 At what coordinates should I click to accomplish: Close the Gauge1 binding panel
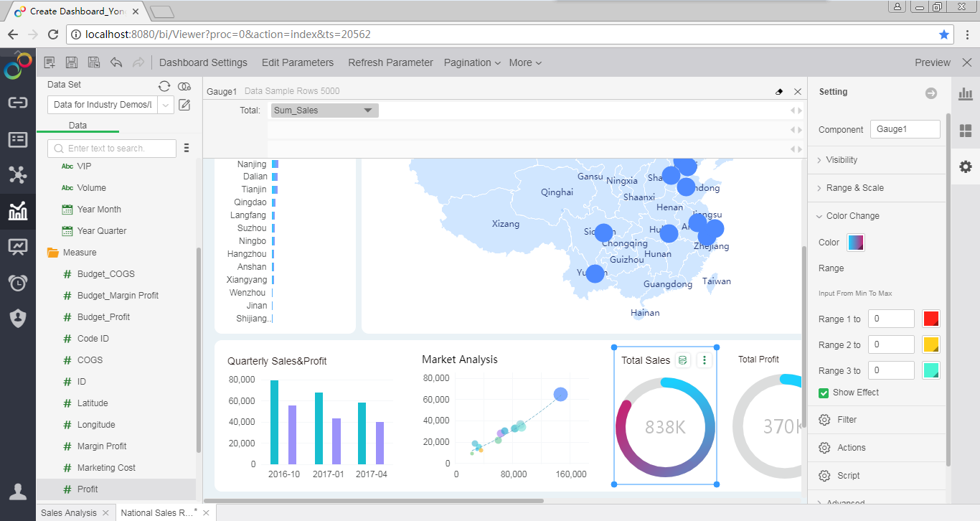pyautogui.click(x=798, y=91)
